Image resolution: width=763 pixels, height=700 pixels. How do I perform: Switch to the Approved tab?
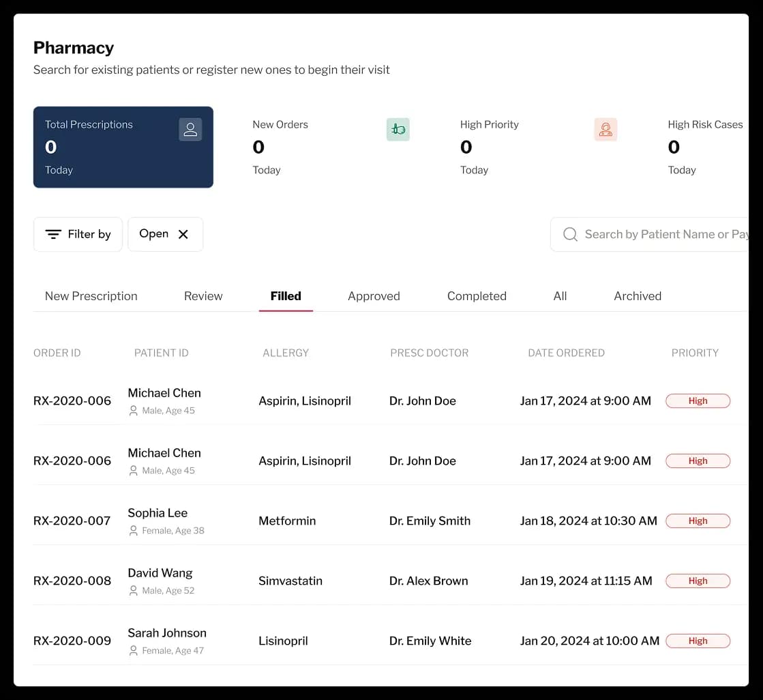(x=374, y=296)
